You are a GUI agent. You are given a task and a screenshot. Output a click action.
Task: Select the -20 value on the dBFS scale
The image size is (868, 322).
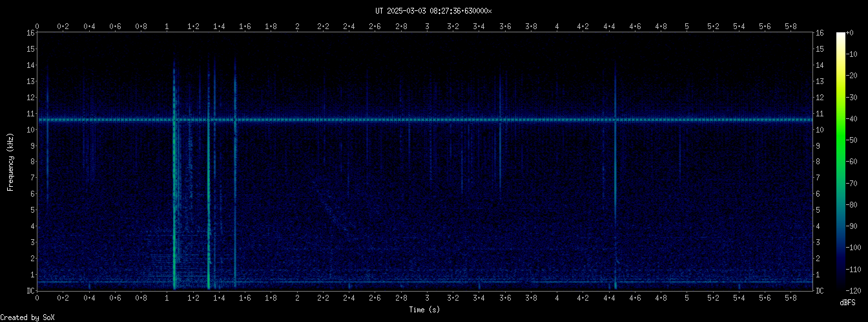[x=853, y=76]
